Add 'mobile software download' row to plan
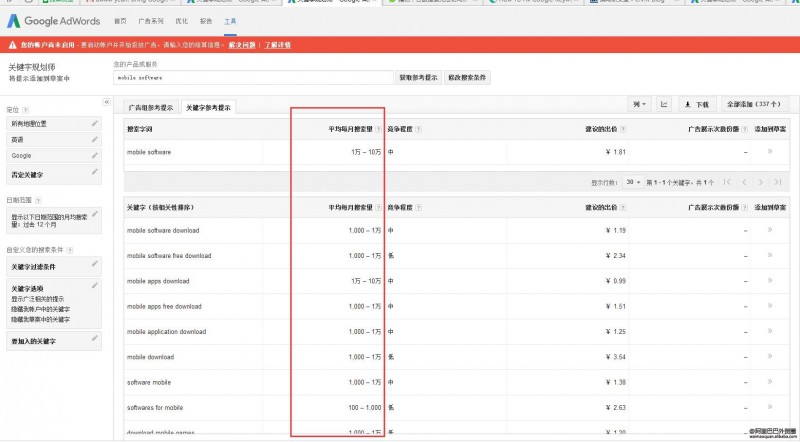Image resolution: width=800 pixels, height=442 pixels. (769, 231)
